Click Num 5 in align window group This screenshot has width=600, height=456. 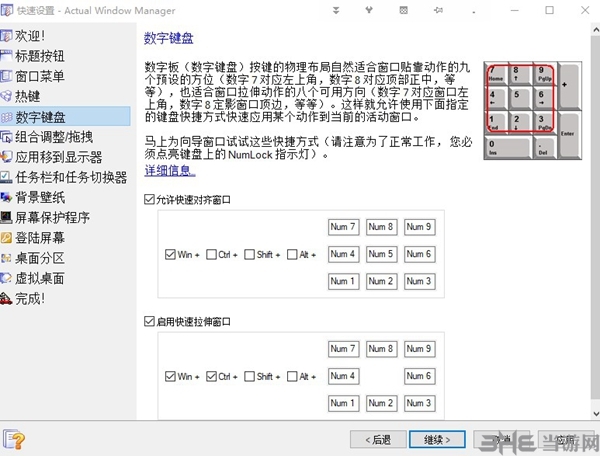click(x=381, y=254)
